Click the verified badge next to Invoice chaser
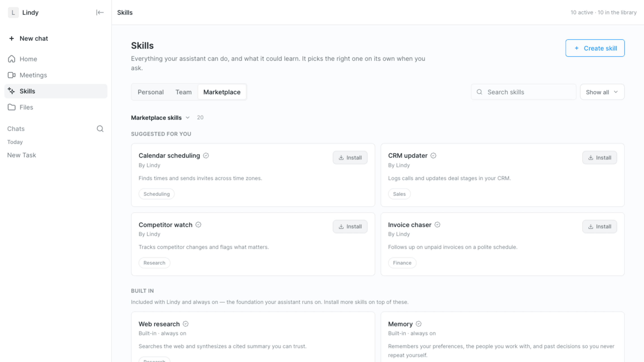Image resolution: width=644 pixels, height=362 pixels. coord(437,225)
